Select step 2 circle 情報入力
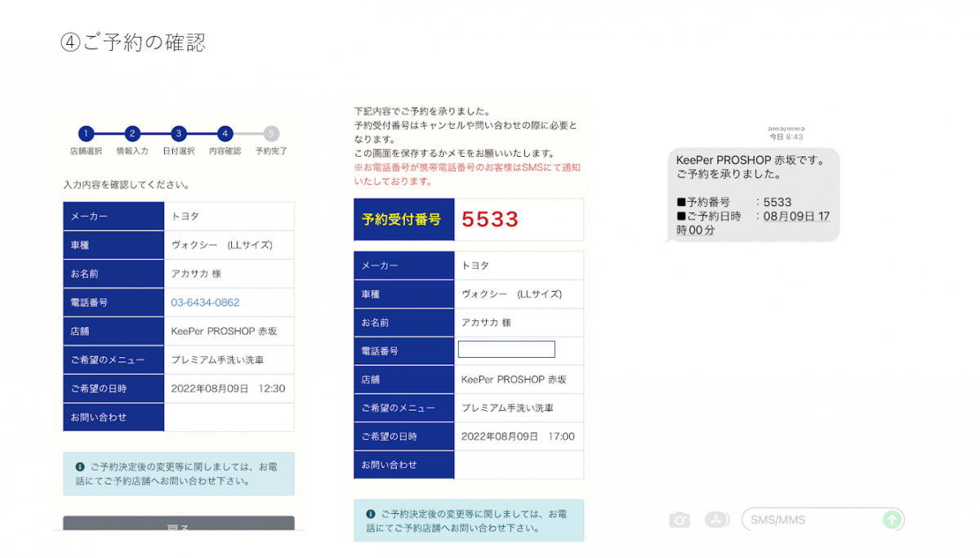 click(132, 134)
